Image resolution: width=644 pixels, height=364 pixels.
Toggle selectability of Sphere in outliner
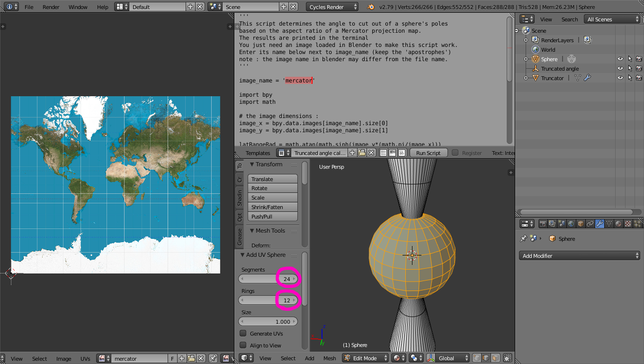click(630, 59)
